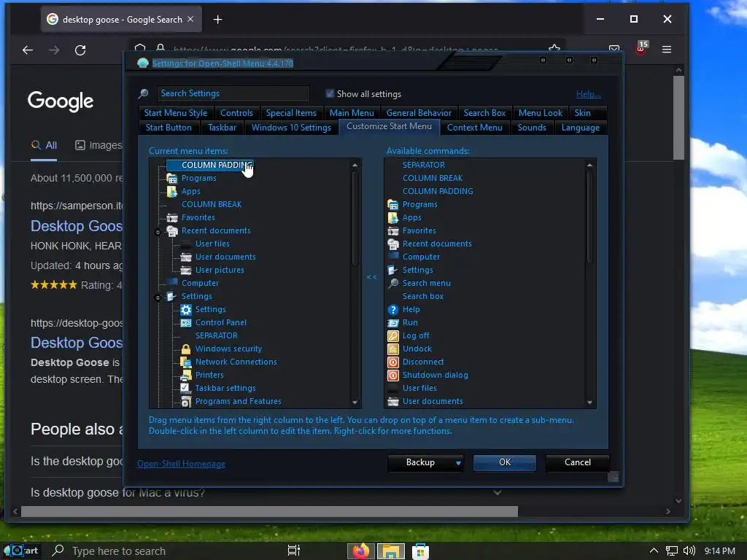
Task: Collapse the Recent documents tree node
Action: (158, 232)
